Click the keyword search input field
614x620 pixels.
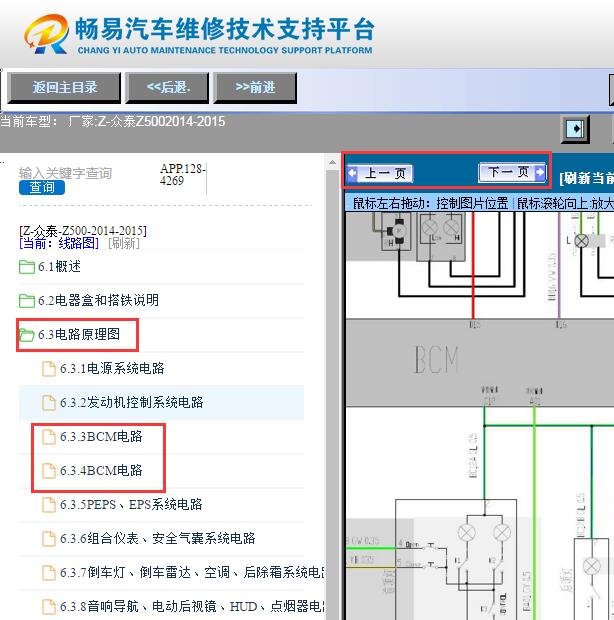pos(66,173)
